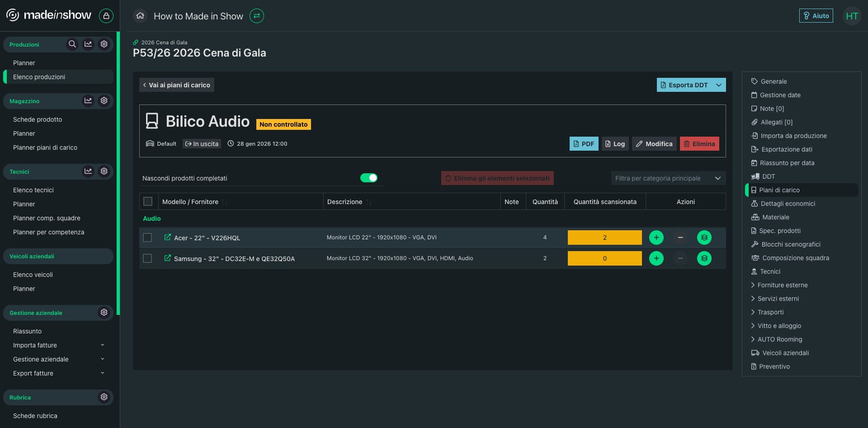Screen dimensions: 868x428
Task: Expand AUTO Rooming in right menu
Action: pos(776,339)
